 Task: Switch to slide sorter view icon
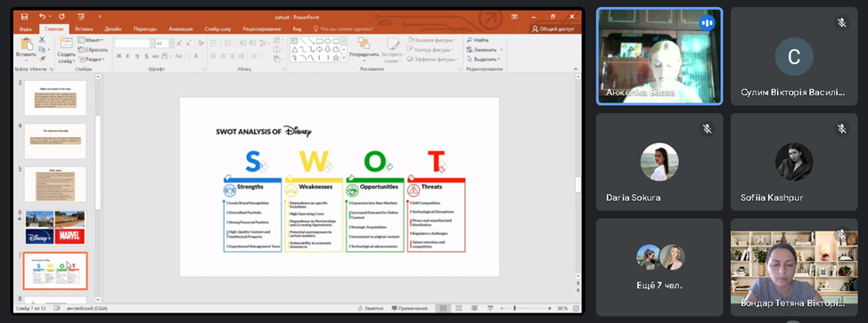pyautogui.click(x=458, y=308)
